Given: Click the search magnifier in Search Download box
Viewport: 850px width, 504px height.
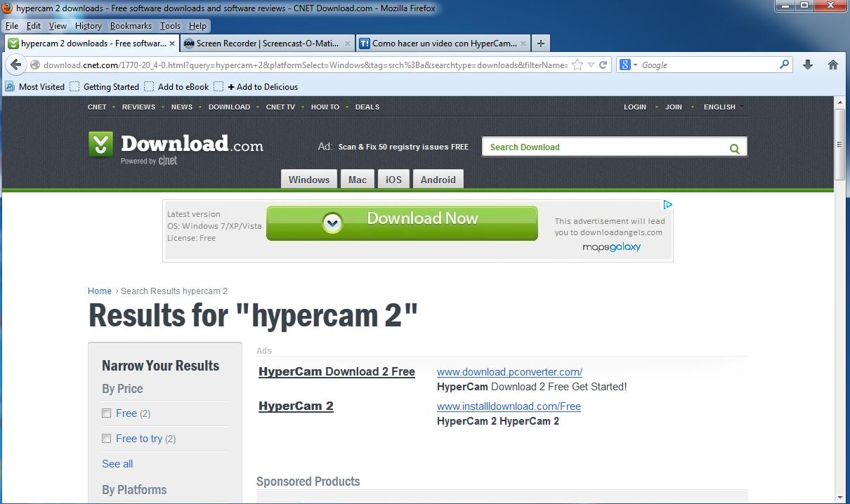Looking at the screenshot, I should [734, 148].
